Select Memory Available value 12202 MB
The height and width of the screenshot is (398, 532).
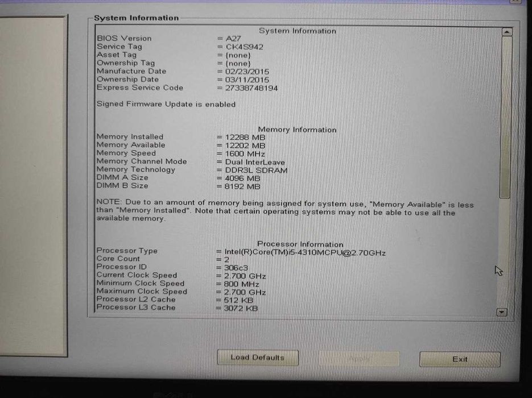(x=245, y=146)
